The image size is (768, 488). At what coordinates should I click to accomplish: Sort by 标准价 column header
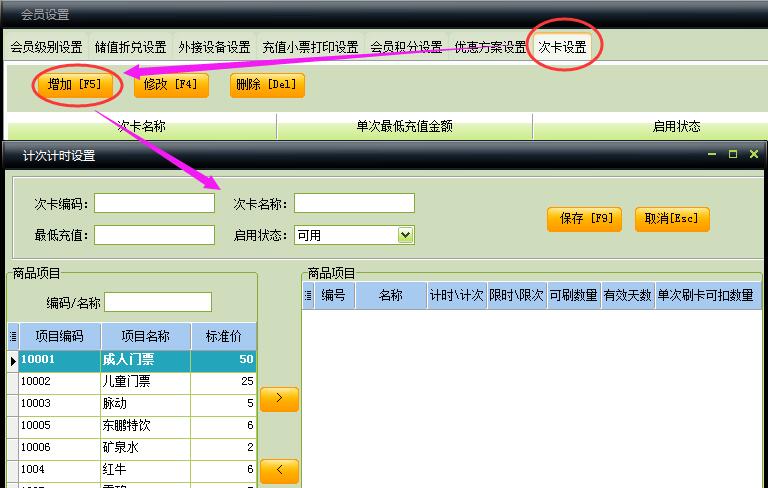[x=223, y=336]
